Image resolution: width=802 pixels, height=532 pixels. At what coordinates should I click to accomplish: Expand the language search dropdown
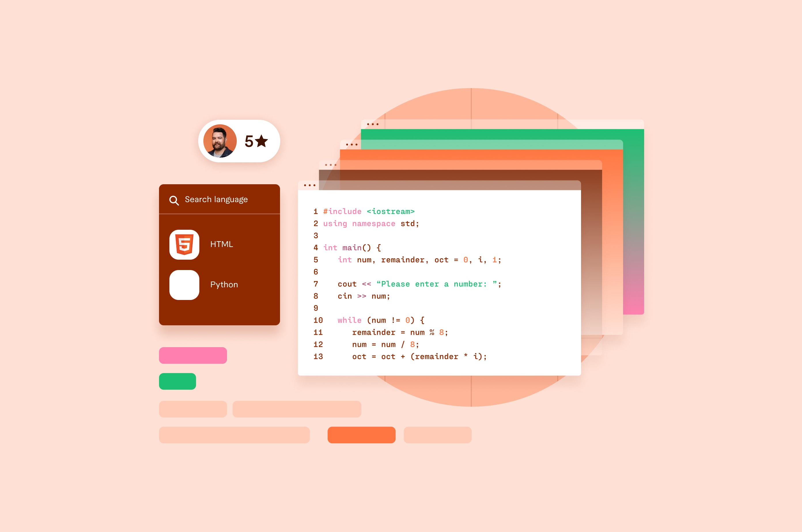216,198
